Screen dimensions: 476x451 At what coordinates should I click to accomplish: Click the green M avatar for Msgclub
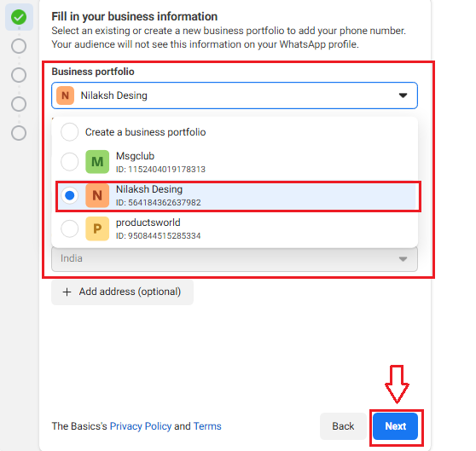pyautogui.click(x=97, y=162)
